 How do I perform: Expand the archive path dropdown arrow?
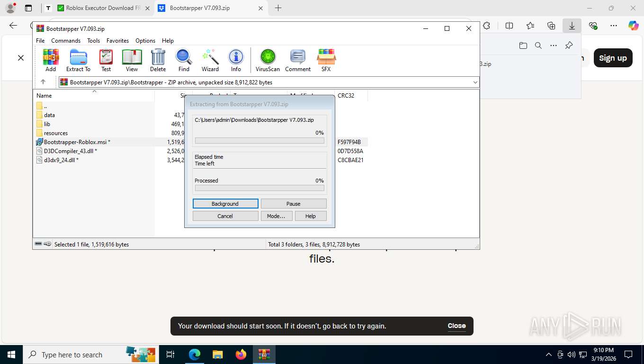[475, 82]
